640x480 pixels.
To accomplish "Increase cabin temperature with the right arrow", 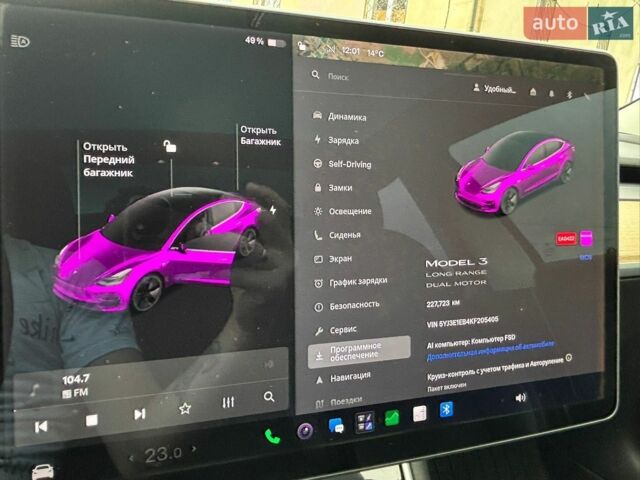I will coord(194,449).
